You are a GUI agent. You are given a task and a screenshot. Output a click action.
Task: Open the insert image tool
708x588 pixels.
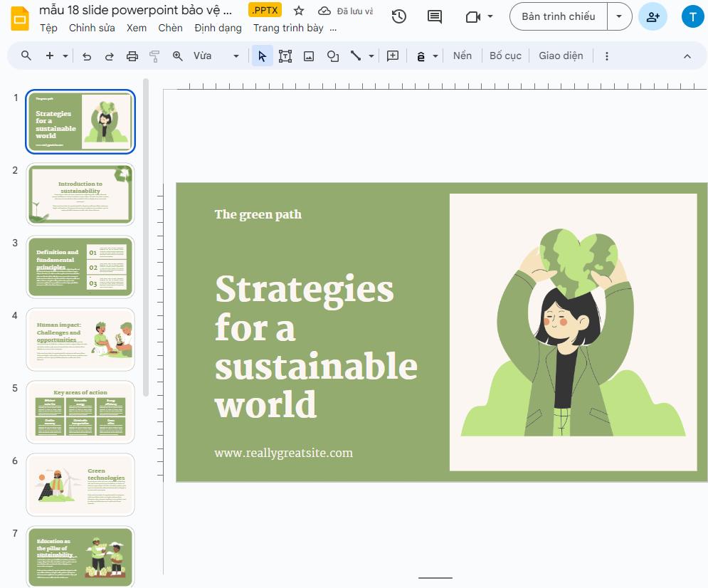309,56
